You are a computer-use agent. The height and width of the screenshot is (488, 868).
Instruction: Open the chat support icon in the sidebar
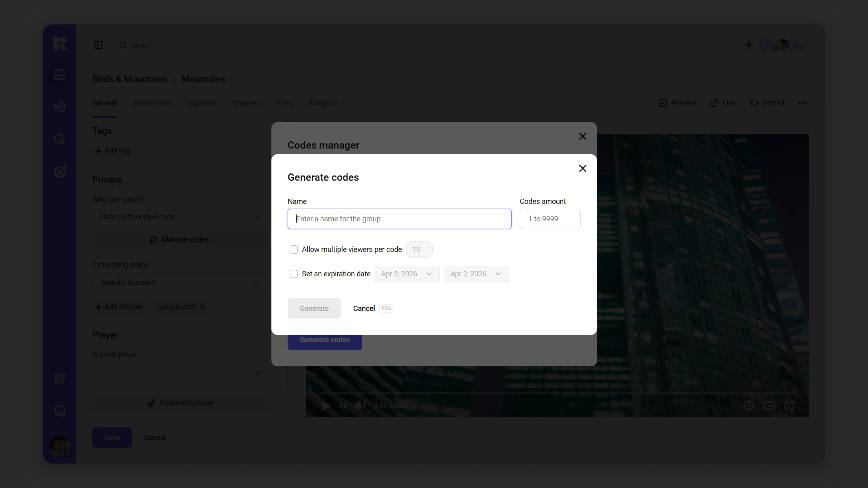pyautogui.click(x=60, y=411)
